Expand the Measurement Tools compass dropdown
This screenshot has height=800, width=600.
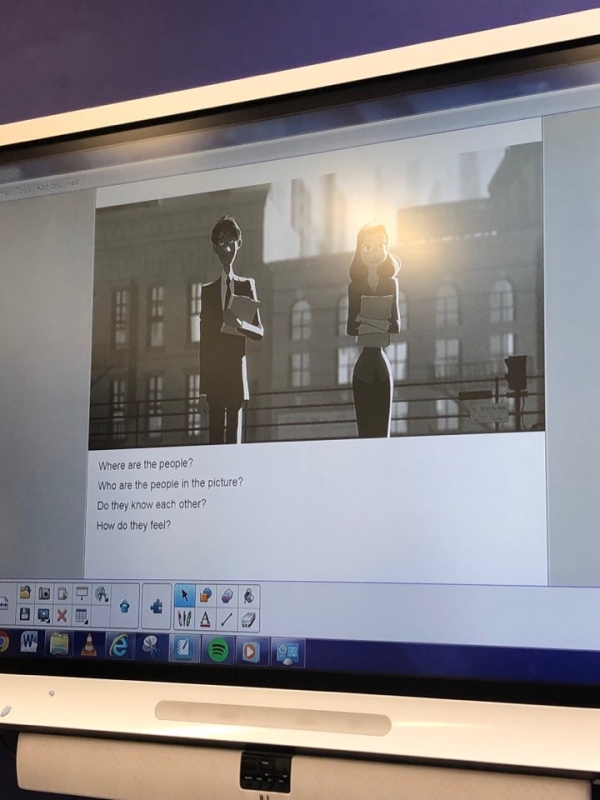click(x=102, y=593)
